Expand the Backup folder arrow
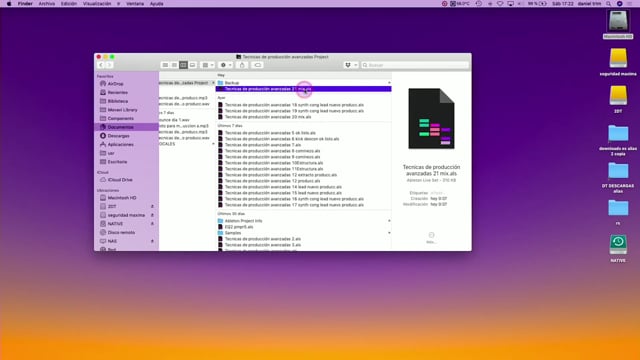Viewport: 640px width, 360px height. click(389, 83)
